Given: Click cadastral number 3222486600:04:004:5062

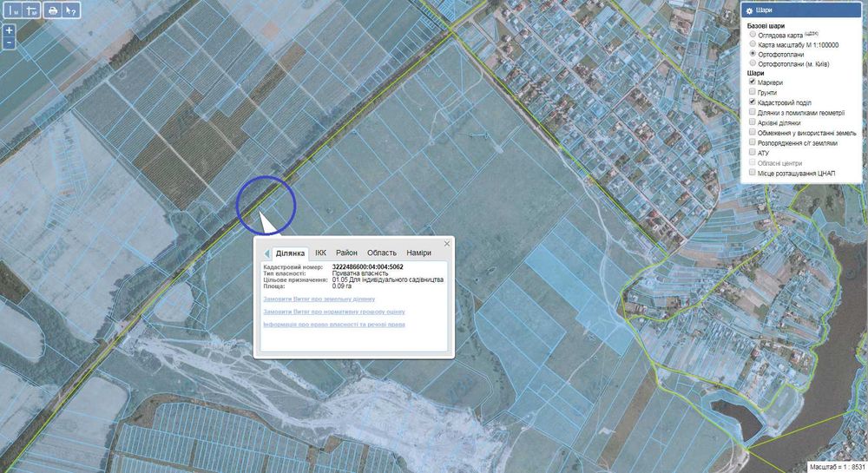Looking at the screenshot, I should [x=367, y=266].
